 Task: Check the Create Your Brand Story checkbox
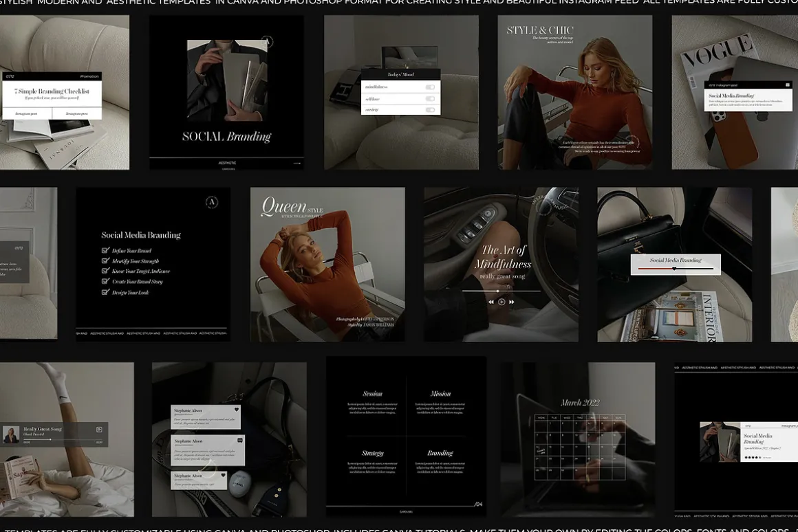[x=105, y=280]
